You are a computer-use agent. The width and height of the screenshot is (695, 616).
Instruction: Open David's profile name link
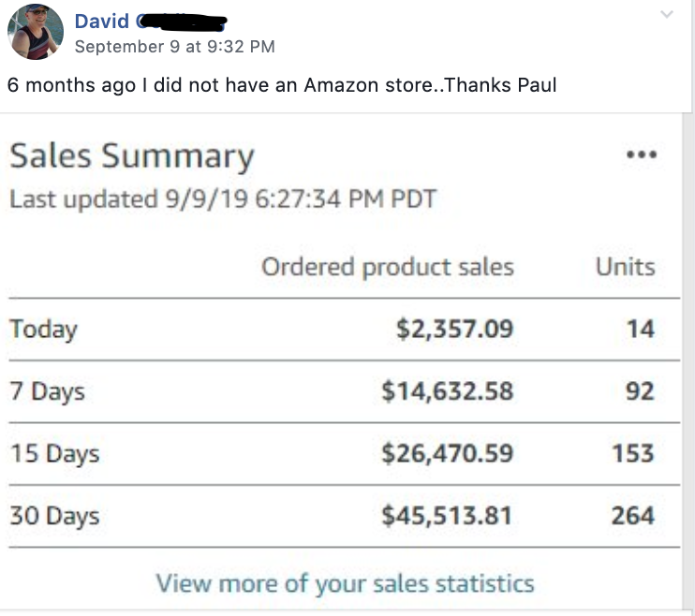coord(151,22)
